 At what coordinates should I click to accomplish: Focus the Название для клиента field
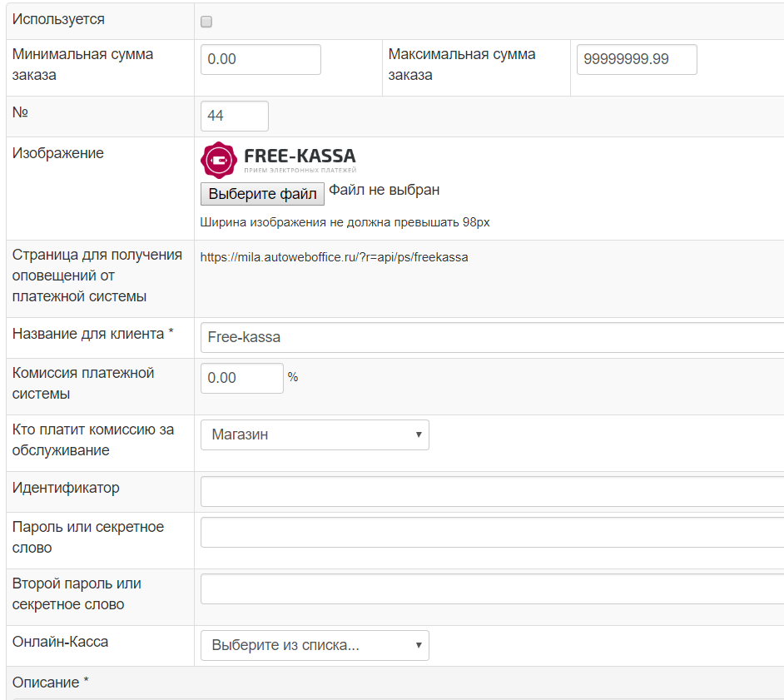pyautogui.click(x=491, y=337)
